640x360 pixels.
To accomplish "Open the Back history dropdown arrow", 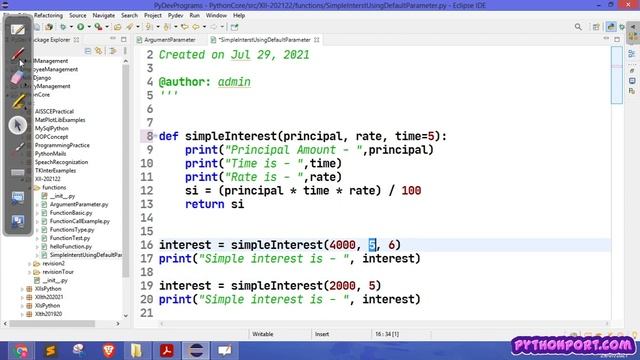I will pyautogui.click(x=204, y=27).
